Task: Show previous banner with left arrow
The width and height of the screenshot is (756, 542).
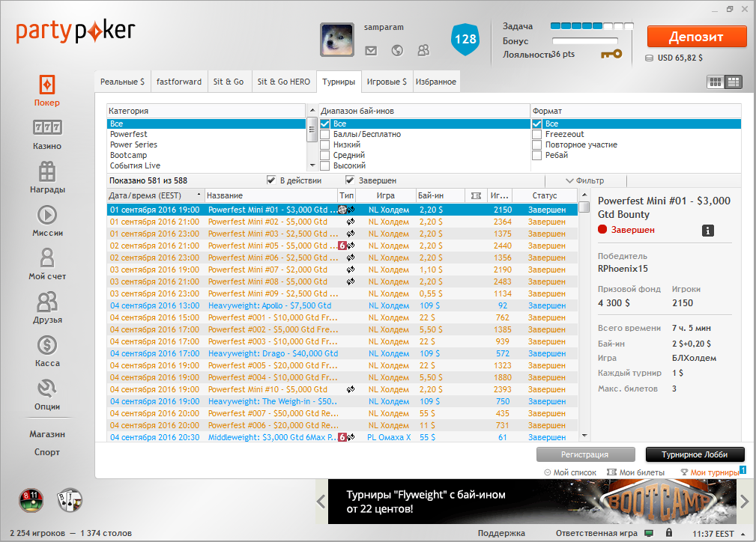Action: point(321,502)
